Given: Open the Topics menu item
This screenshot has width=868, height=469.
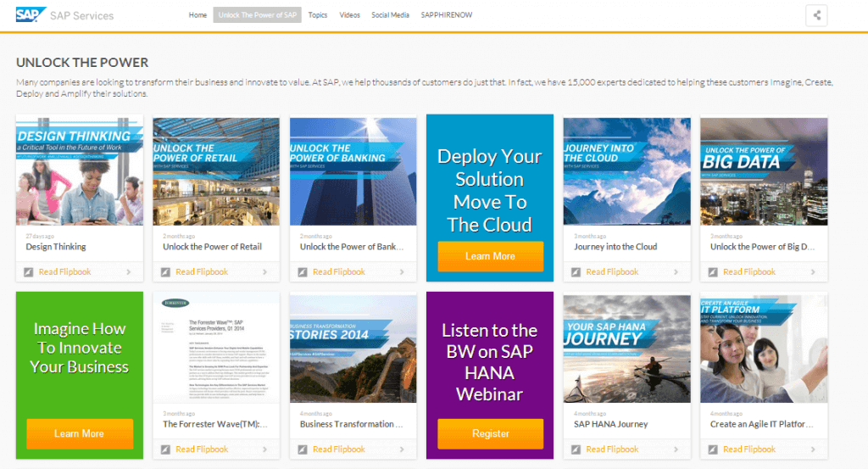Looking at the screenshot, I should coord(318,15).
